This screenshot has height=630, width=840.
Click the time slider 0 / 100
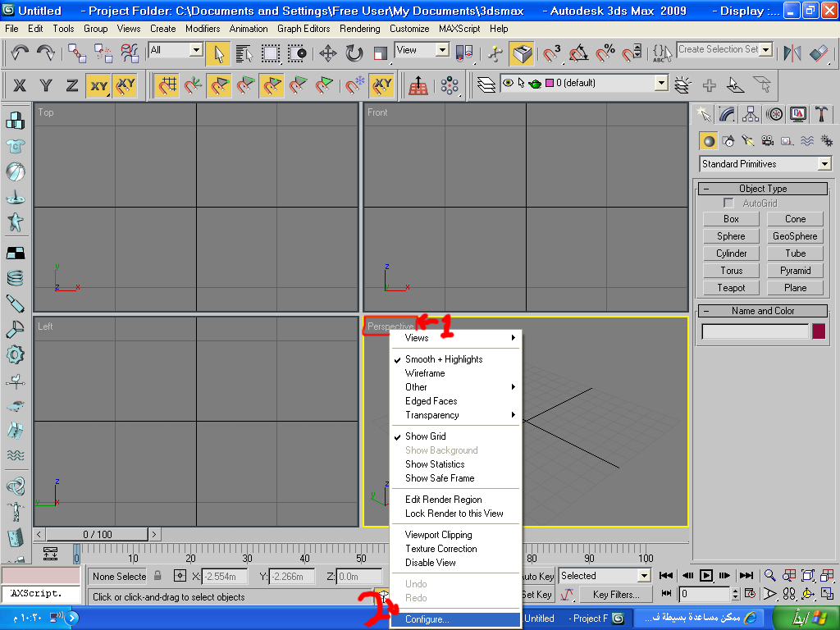coord(97,535)
